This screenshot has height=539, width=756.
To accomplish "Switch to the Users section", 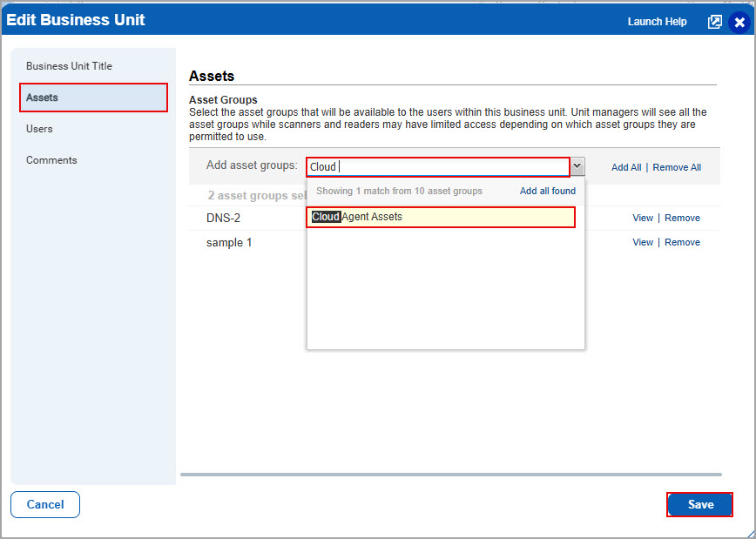I will [39, 129].
